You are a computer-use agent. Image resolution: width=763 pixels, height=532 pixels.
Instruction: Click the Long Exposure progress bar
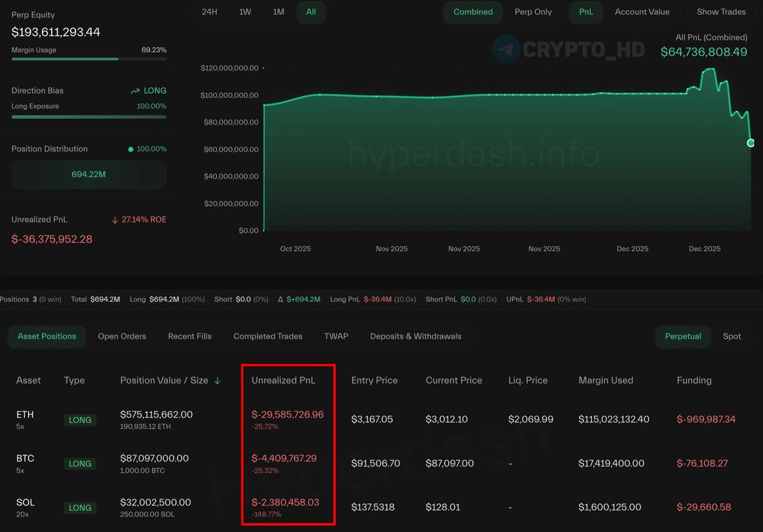click(89, 117)
